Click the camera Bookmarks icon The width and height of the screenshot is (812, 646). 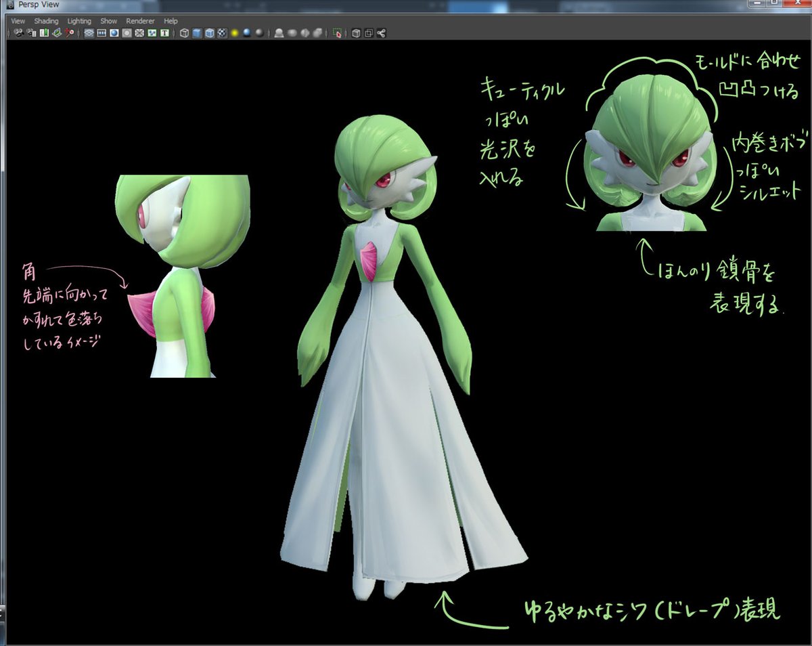click(x=43, y=33)
